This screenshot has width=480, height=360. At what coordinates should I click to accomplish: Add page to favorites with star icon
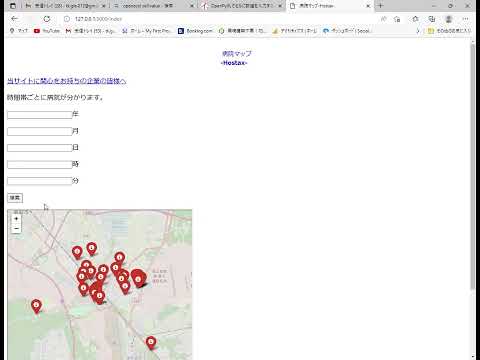click(397, 19)
